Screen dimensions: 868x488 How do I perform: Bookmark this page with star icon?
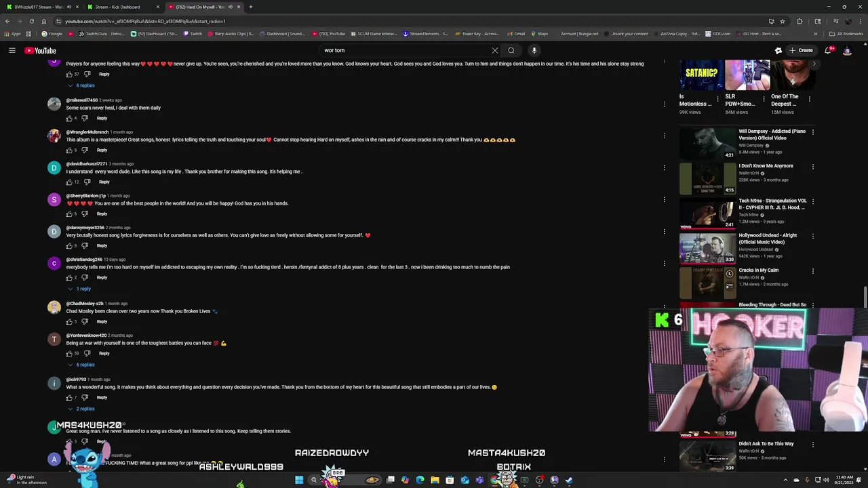[x=783, y=21]
